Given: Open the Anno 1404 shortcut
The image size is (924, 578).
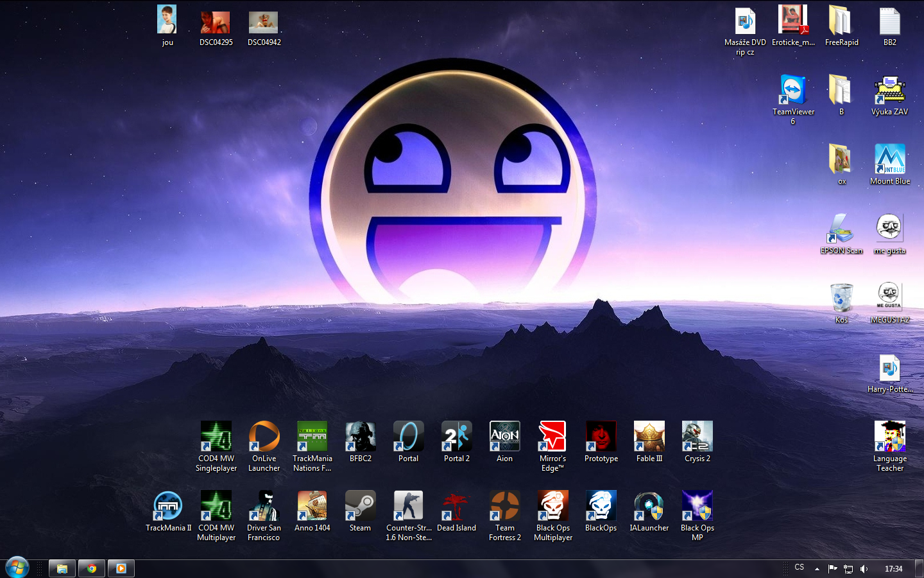Looking at the screenshot, I should click(x=312, y=511).
